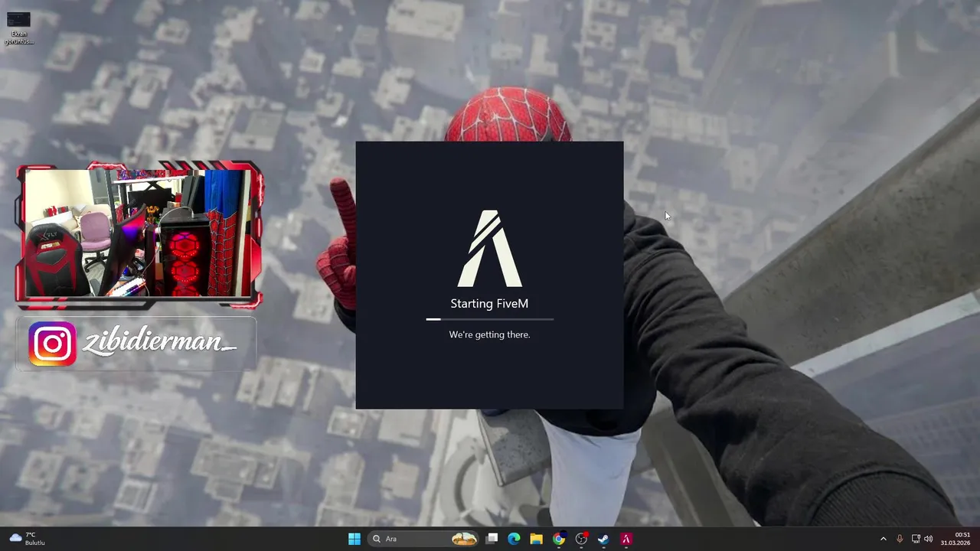Image resolution: width=980 pixels, height=551 pixels.
Task: Click the 'zibidierman_' Instagram handle text
Action: tap(159, 344)
